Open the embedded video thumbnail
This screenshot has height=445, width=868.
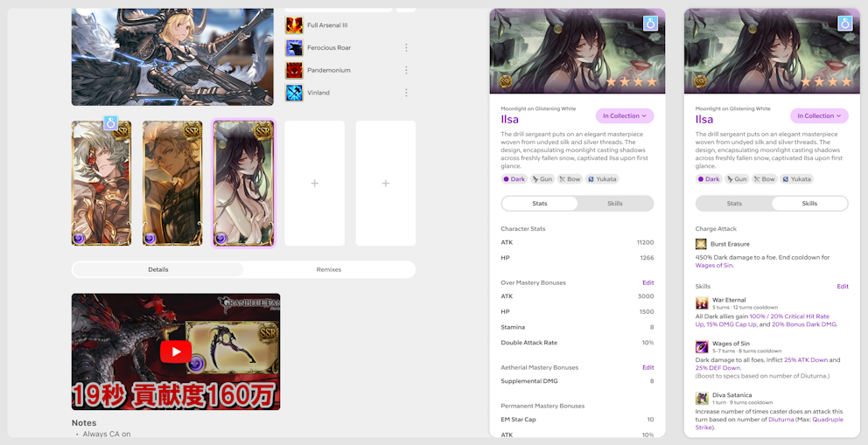(x=176, y=351)
